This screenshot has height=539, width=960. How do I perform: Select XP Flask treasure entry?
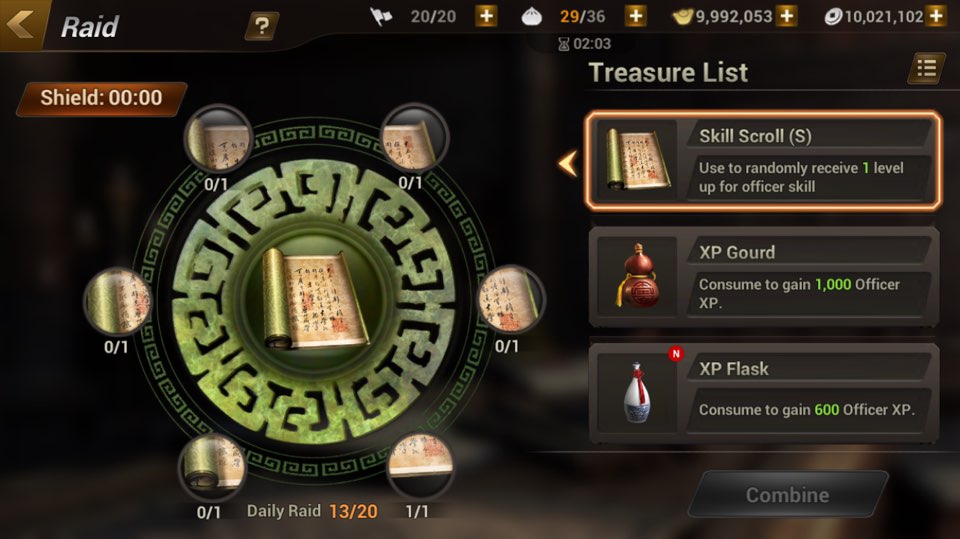pyautogui.click(x=763, y=393)
